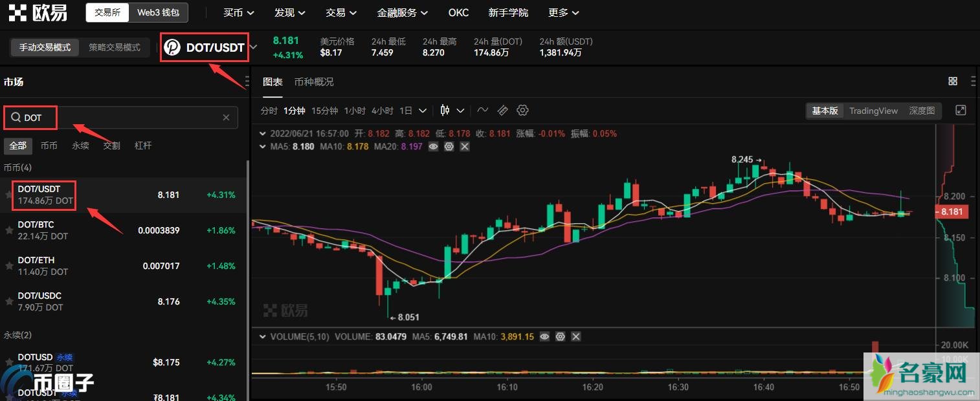Remove the MA indicator
This screenshot has width=980, height=401.
(464, 147)
